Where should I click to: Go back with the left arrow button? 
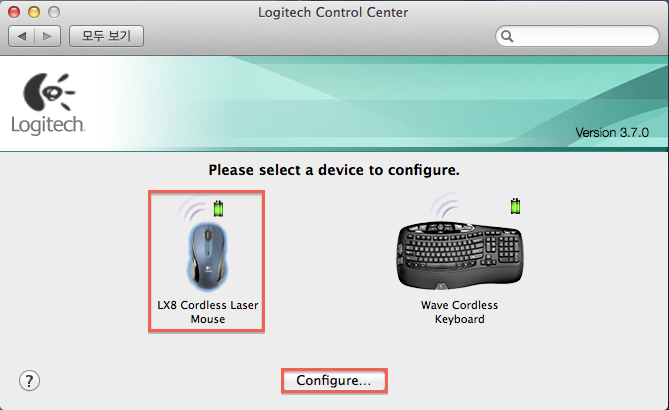click(x=21, y=36)
